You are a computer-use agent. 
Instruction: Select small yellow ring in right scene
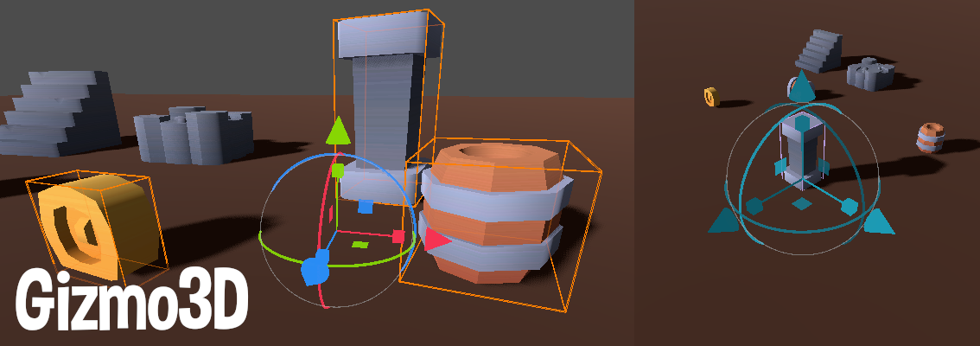pyautogui.click(x=712, y=96)
